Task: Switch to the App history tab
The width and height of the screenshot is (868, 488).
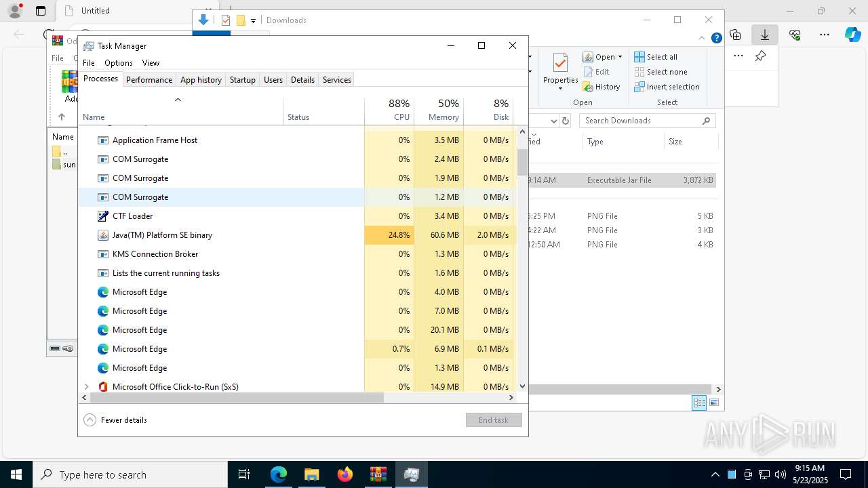Action: coord(201,80)
